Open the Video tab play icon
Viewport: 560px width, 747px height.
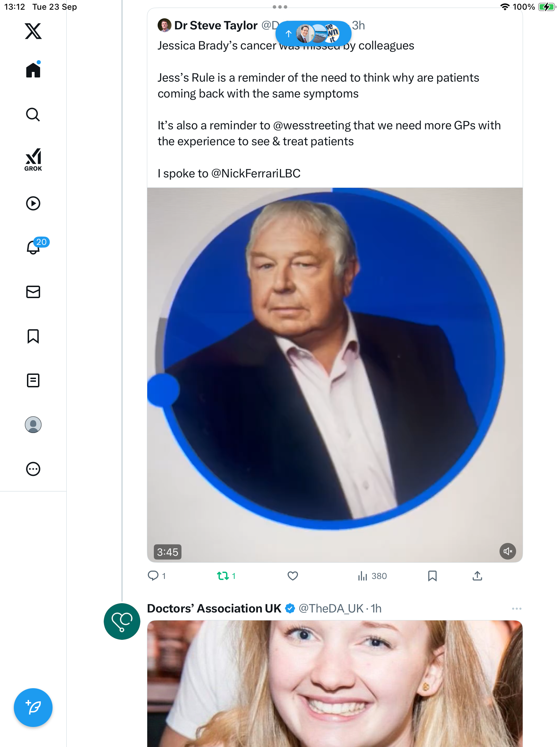pos(33,203)
